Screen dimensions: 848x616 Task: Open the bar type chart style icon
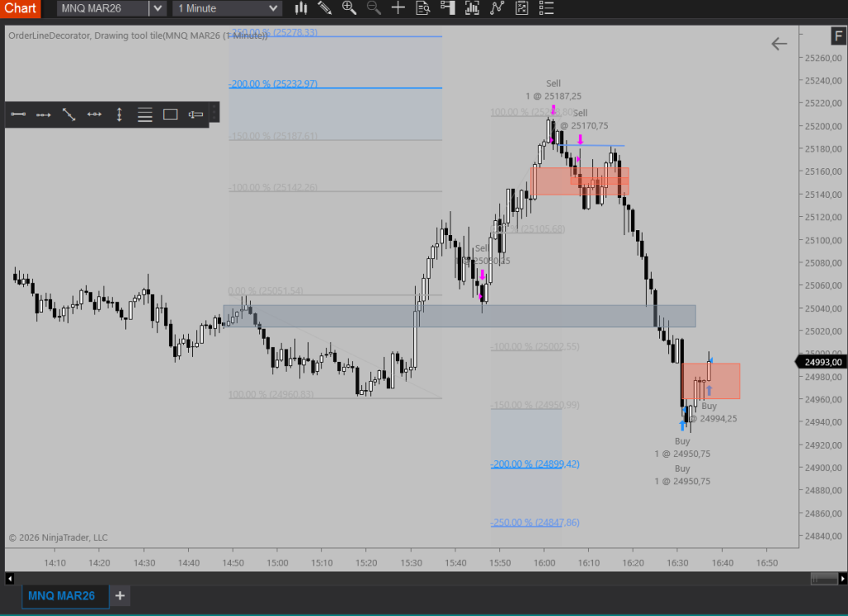tap(301, 8)
